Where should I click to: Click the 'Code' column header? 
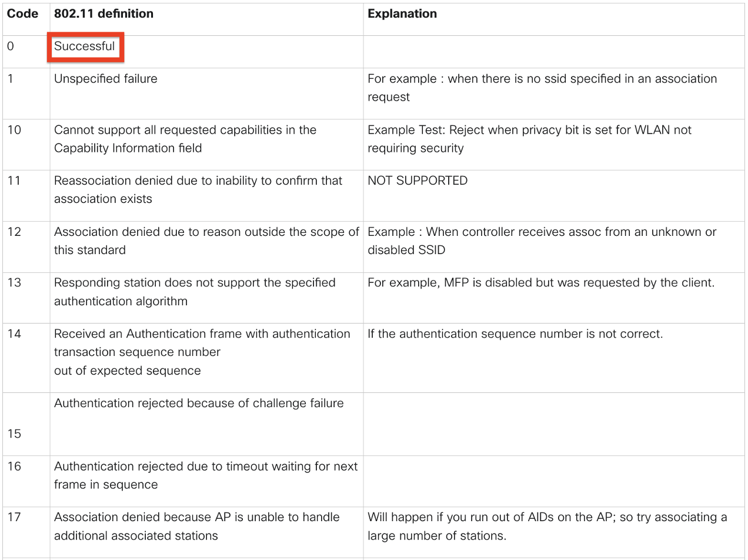(22, 14)
